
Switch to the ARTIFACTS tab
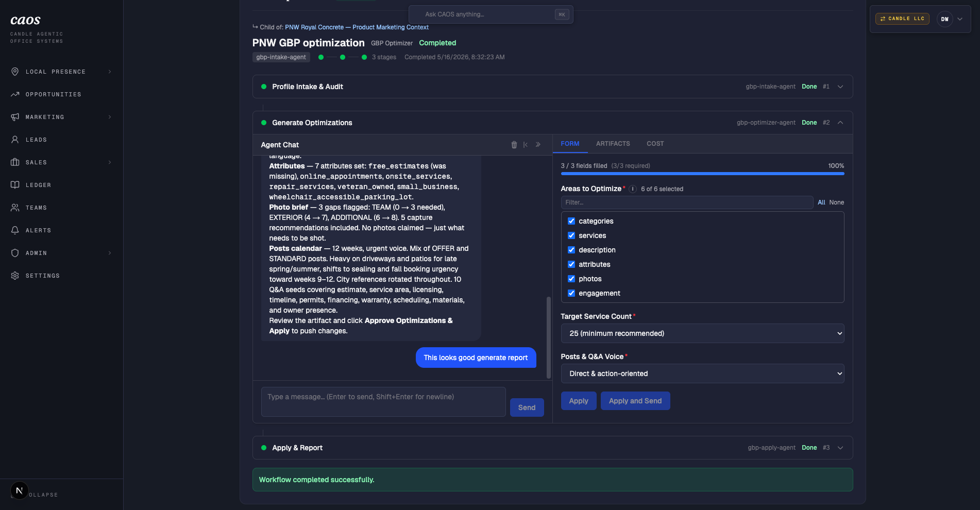tap(613, 144)
